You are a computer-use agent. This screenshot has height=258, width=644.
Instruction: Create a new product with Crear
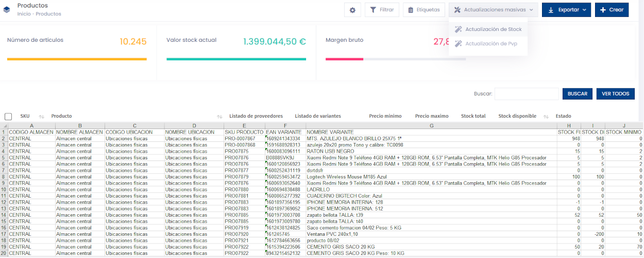(612, 10)
